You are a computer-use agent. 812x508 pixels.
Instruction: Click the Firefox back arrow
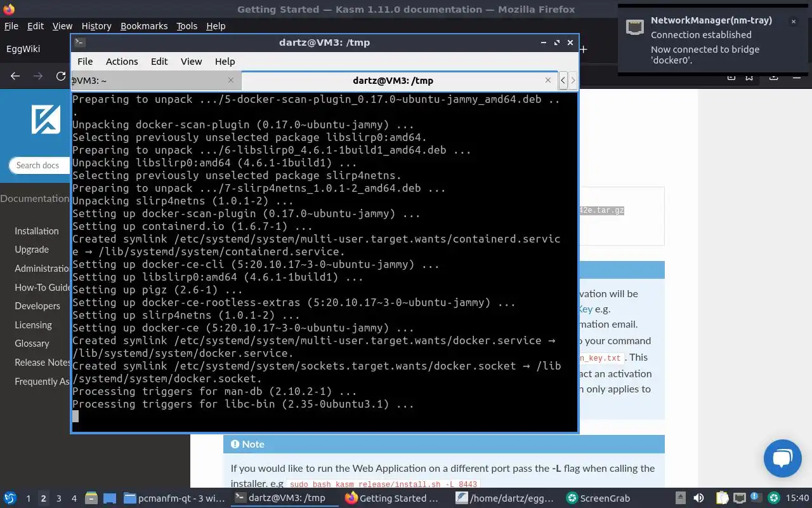point(15,76)
